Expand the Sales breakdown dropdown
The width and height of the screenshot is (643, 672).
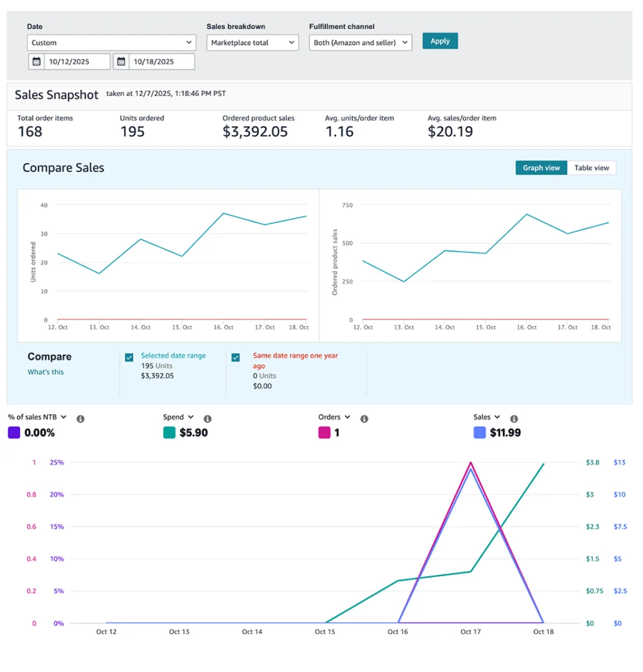(253, 43)
